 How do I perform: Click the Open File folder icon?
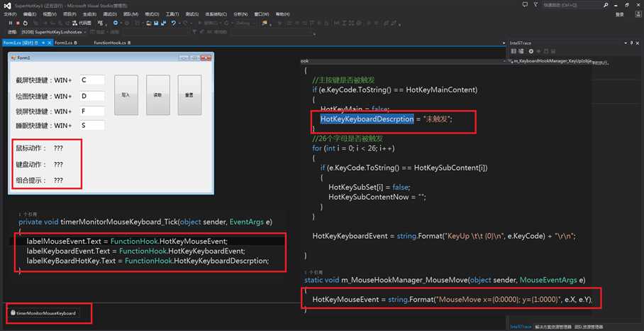[149, 23]
